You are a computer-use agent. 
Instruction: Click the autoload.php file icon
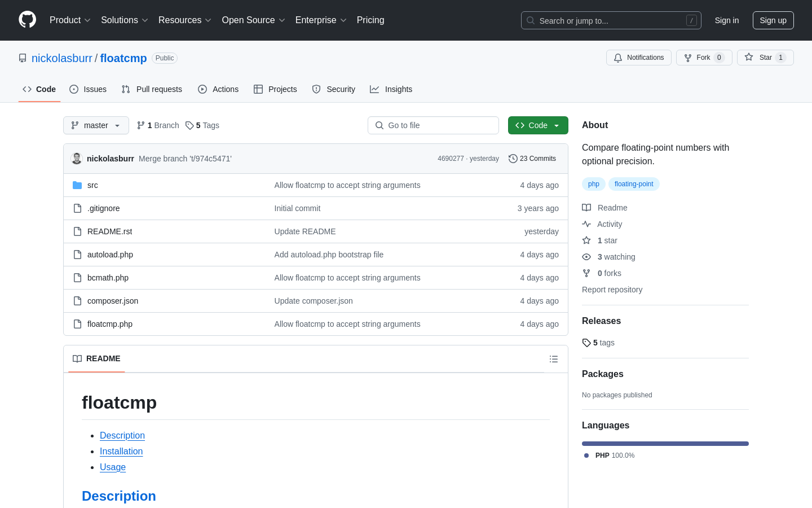[77, 255]
